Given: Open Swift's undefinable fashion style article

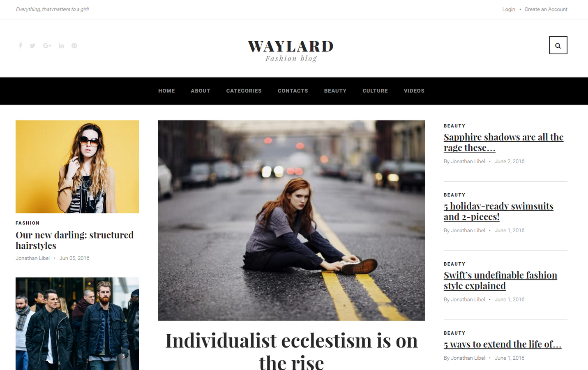Looking at the screenshot, I should click(x=500, y=280).
